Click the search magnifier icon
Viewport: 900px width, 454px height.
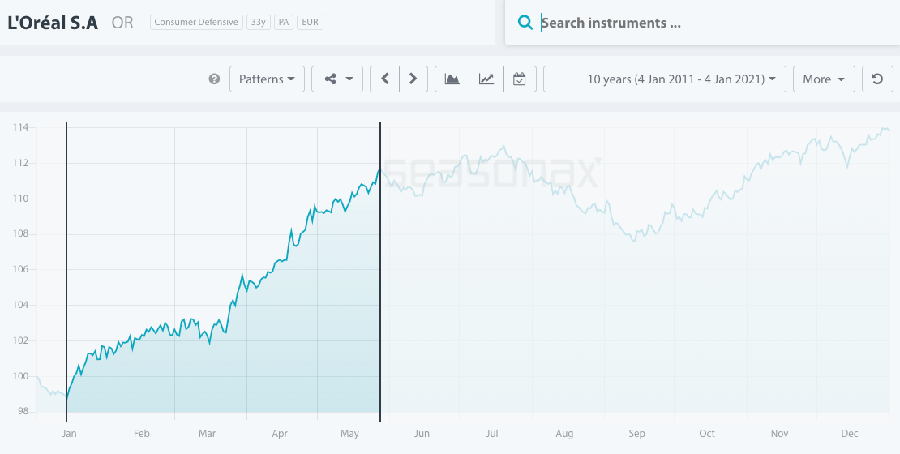pos(524,23)
